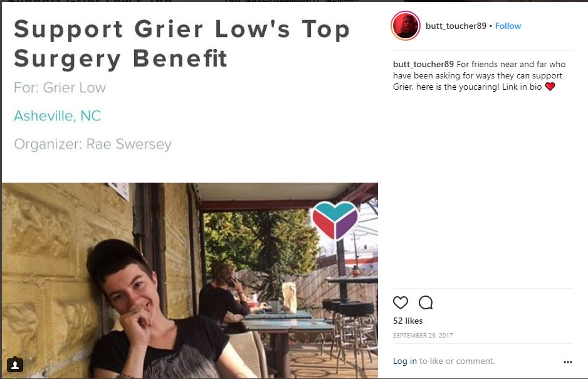Click the Asheville, NC location text
Viewport: 588px width, 379px height.
pyautogui.click(x=58, y=116)
